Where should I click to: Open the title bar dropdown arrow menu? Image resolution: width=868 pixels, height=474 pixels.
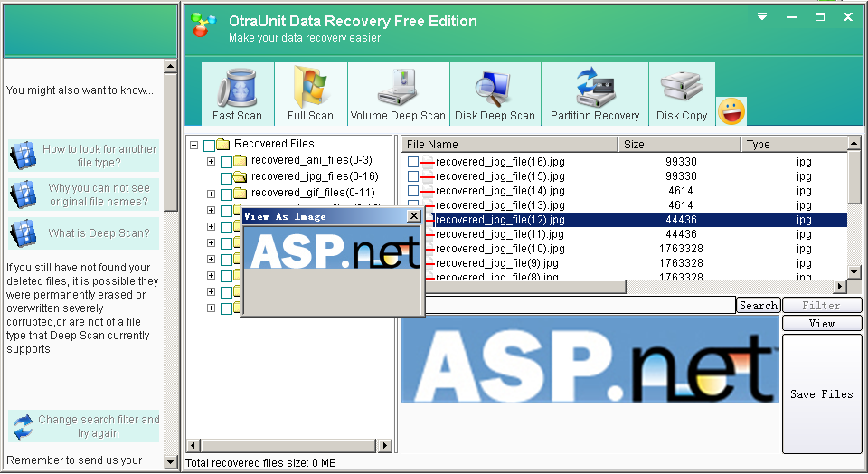[762, 16]
